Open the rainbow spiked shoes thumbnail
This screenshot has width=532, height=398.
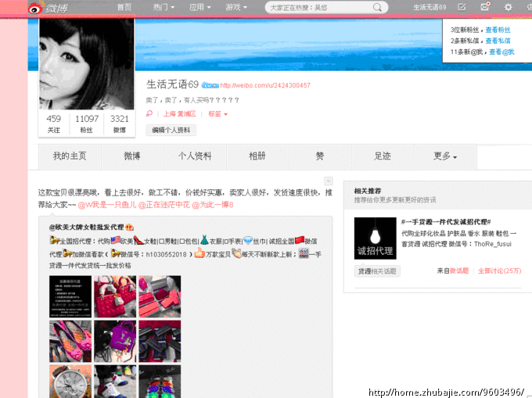160,382
